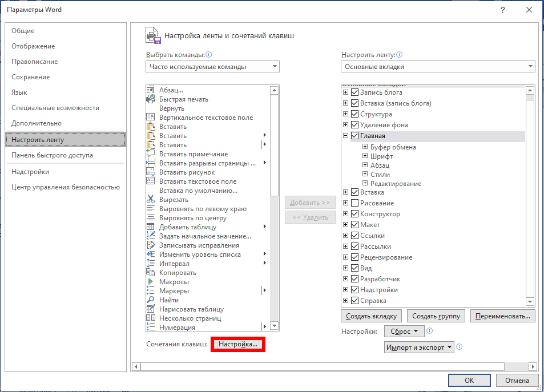Confirm with the OK button
Viewport: 544px width, 392px height.
coord(469,380)
